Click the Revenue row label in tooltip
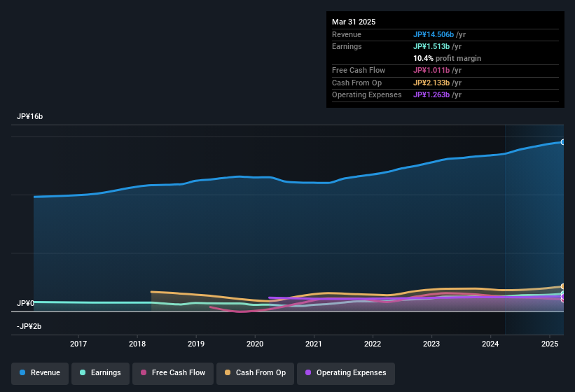The width and height of the screenshot is (575, 392). click(x=347, y=34)
